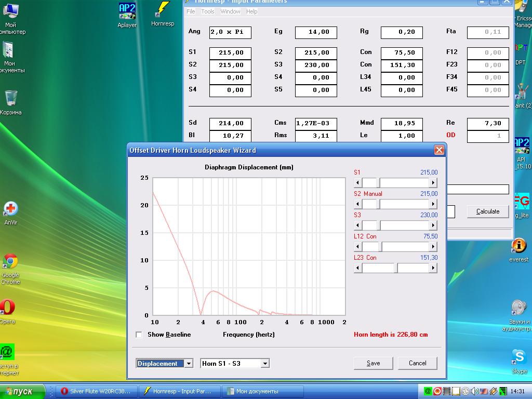Open the пуск Start menu
Screen dimensions: 532x399
coord(22,391)
